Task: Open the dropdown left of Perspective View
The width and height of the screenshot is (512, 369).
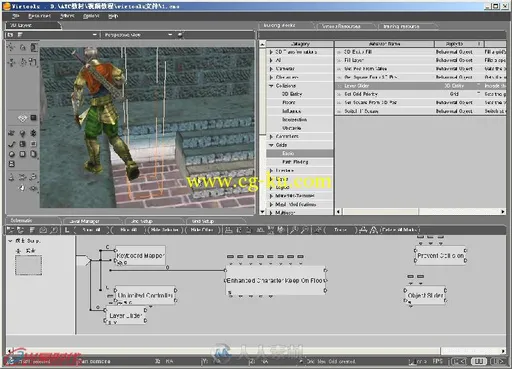Action: tap(95, 35)
